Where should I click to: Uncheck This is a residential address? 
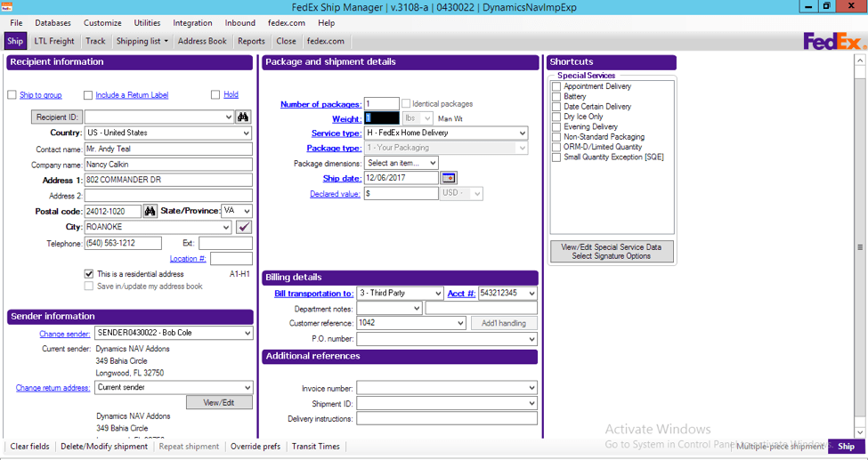click(88, 274)
